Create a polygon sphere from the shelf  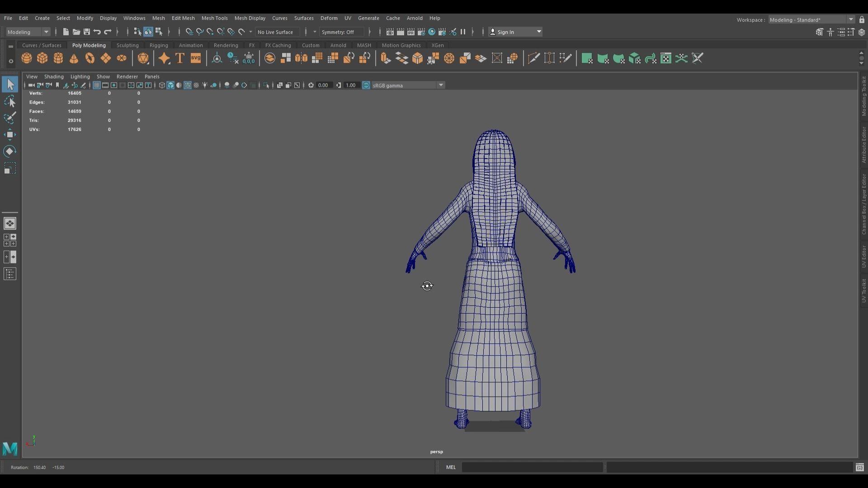tap(27, 58)
